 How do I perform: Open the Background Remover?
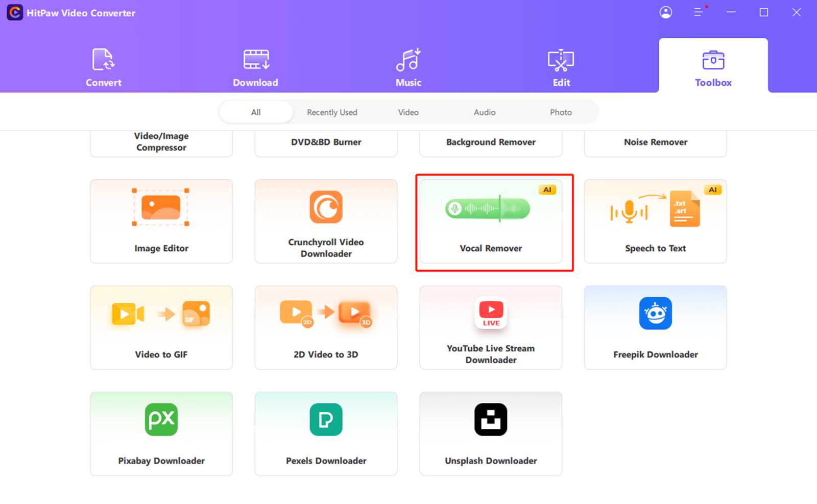pos(490,142)
